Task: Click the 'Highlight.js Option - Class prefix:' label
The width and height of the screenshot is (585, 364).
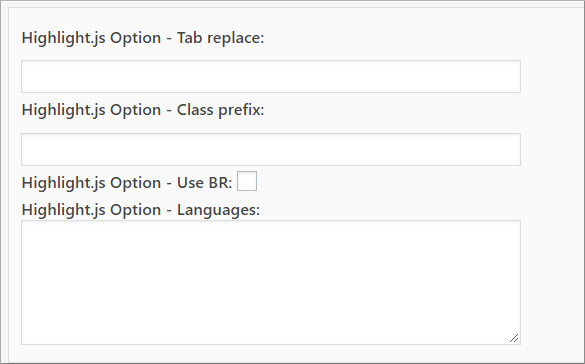Action: (x=143, y=110)
